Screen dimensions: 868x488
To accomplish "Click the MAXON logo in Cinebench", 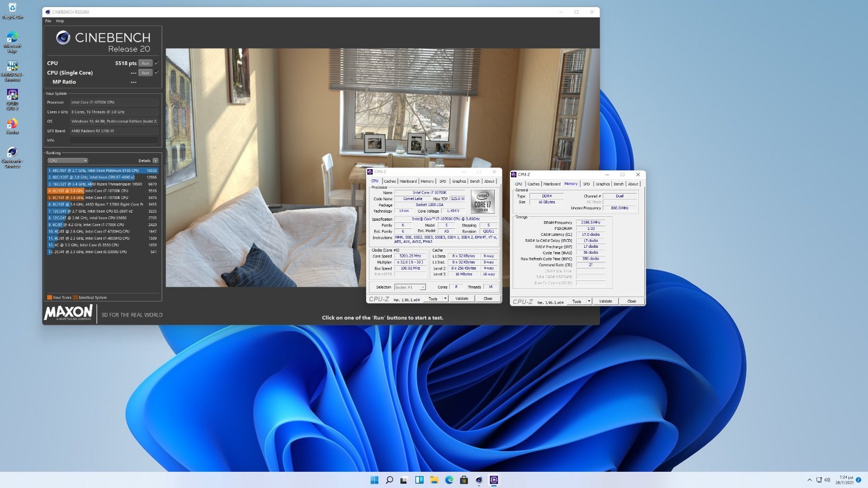I will pos(68,312).
